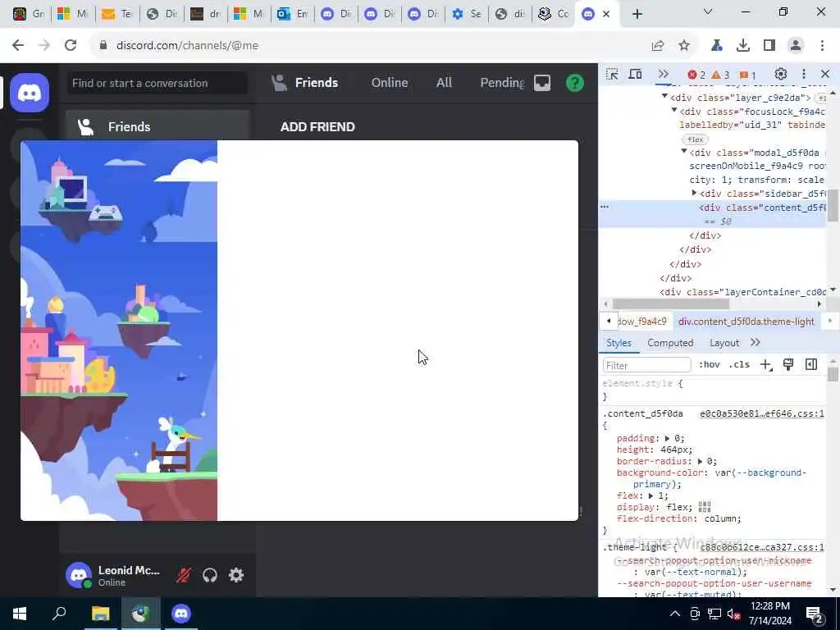Open Windows Start menu
Screen dimensions: 840x630
point(20,614)
